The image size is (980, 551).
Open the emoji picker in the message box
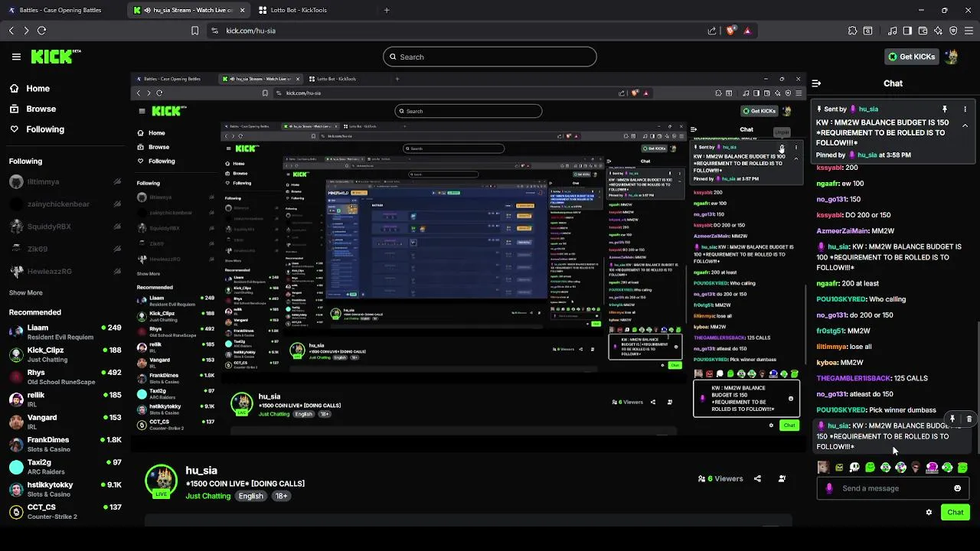[957, 488]
